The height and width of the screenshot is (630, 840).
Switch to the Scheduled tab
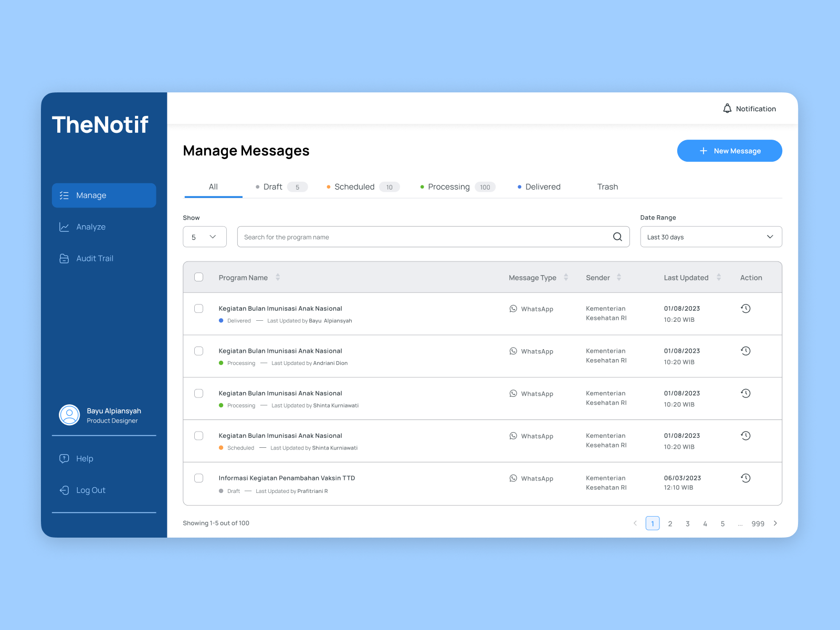point(354,187)
